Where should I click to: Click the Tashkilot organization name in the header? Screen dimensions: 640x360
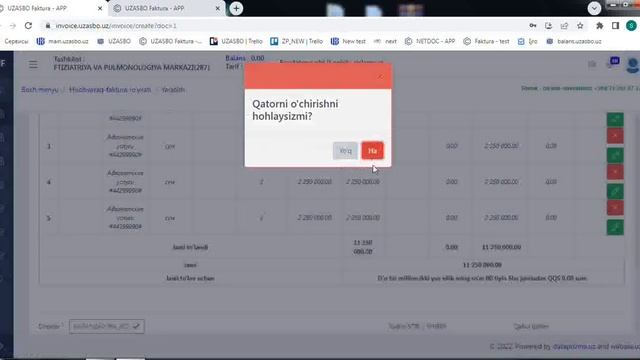[132, 67]
